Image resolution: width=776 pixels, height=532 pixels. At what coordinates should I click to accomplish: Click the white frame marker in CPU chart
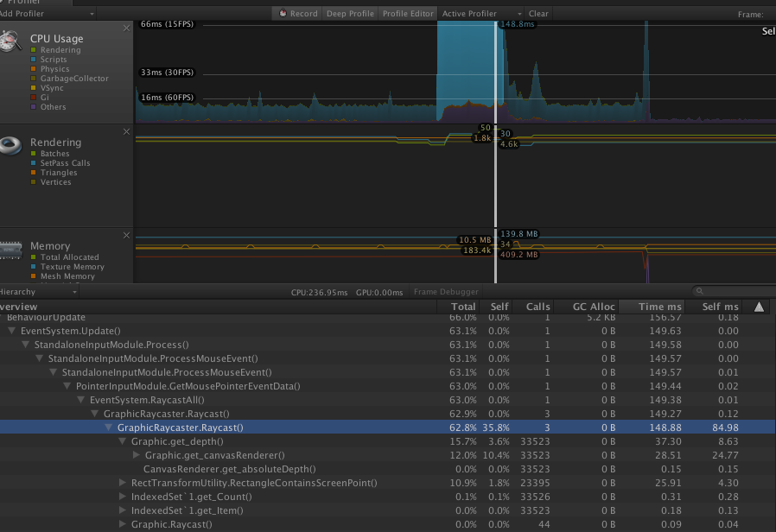(x=495, y=72)
